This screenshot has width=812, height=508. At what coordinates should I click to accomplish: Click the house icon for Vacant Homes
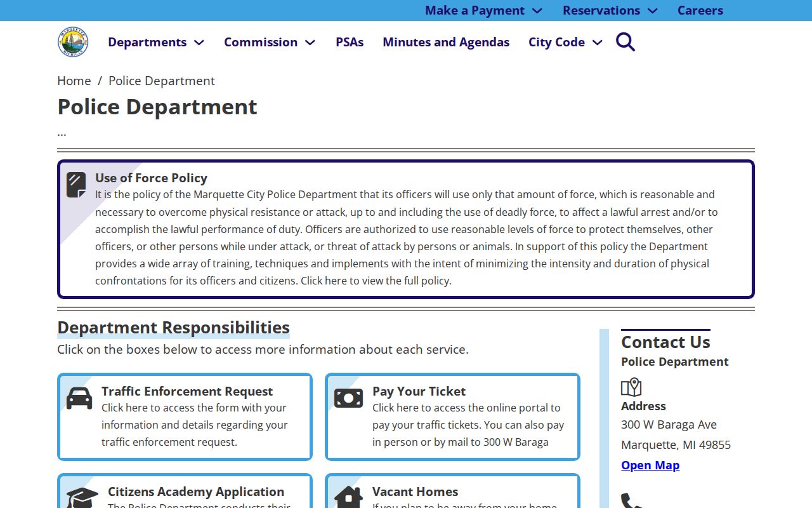click(x=348, y=497)
